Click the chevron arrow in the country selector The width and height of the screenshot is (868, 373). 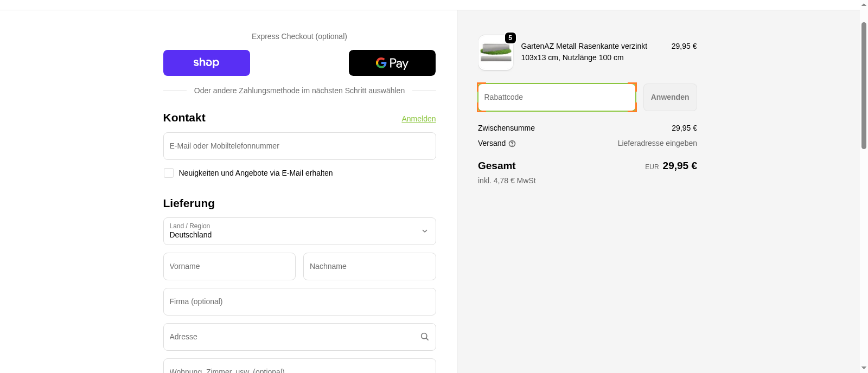(x=424, y=231)
